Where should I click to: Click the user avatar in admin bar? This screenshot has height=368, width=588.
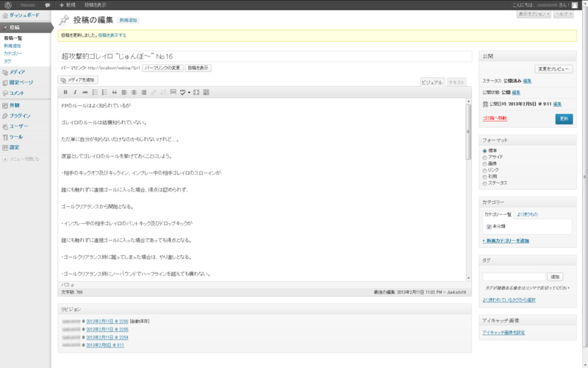(575, 5)
